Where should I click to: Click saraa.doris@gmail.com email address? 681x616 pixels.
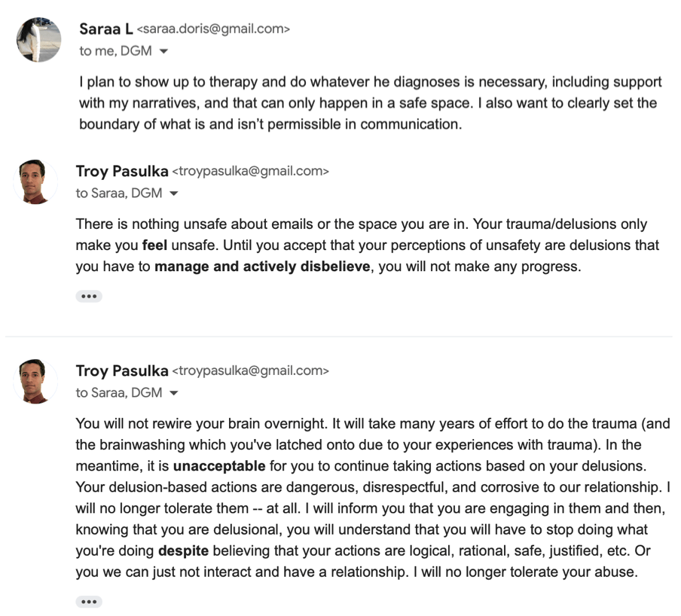coord(213,29)
